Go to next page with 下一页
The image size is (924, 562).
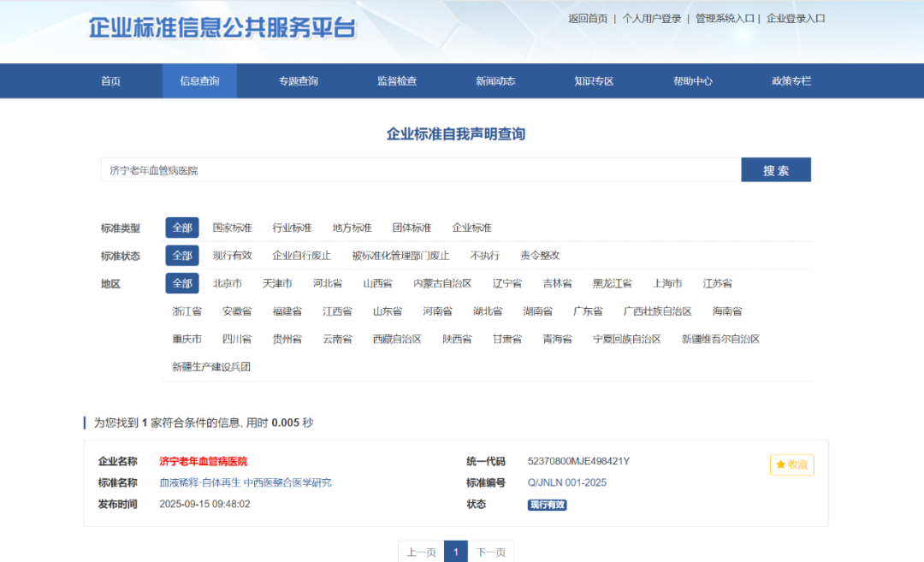click(490, 552)
